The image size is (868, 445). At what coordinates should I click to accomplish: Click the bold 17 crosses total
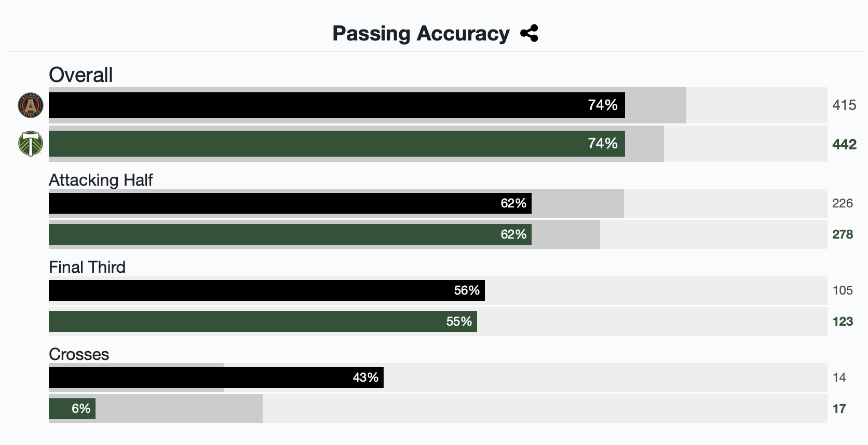click(x=839, y=409)
